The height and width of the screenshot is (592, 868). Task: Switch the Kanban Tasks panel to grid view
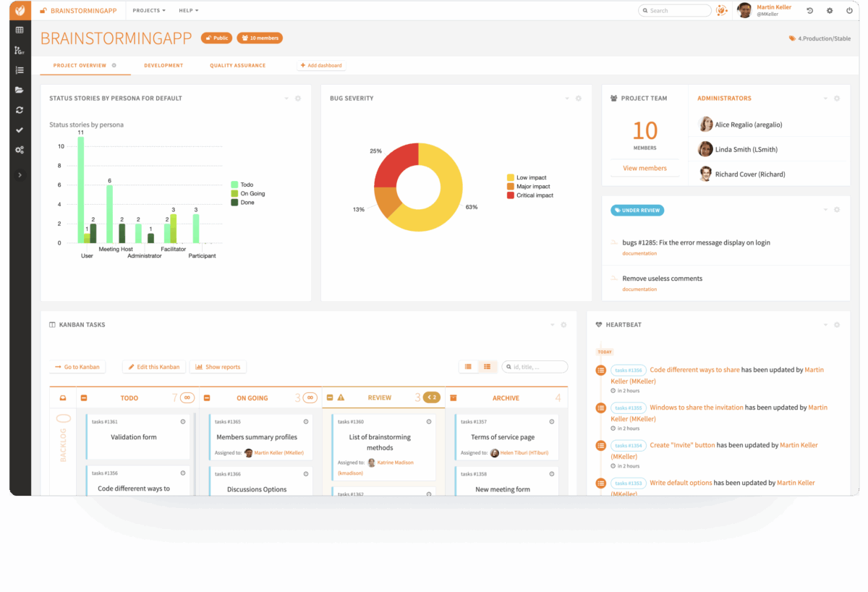(x=488, y=367)
